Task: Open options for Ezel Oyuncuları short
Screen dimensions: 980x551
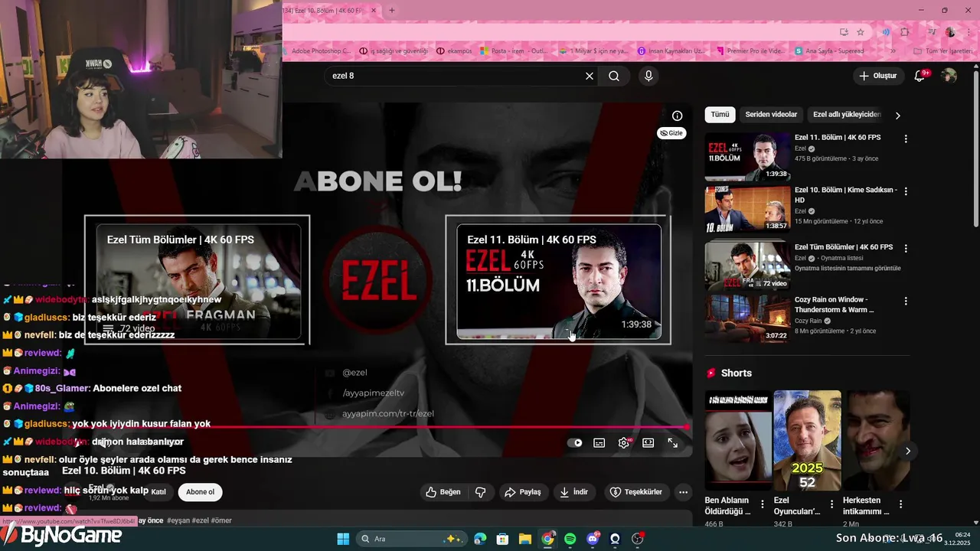Action: (x=832, y=504)
